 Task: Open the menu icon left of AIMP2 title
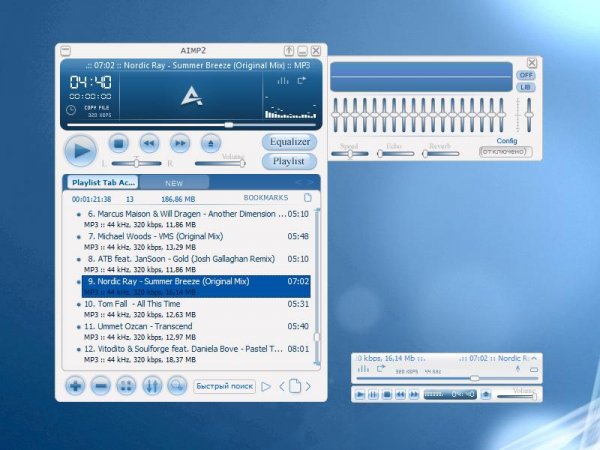[66, 51]
